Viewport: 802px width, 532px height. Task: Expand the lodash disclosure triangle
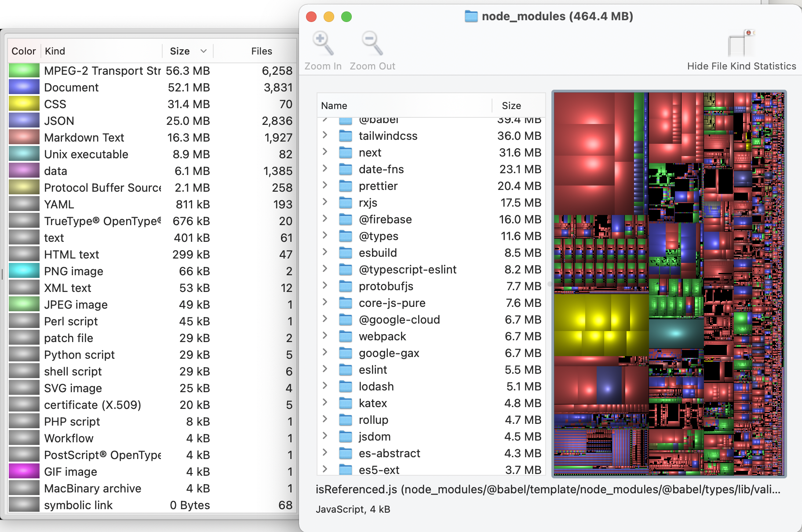(325, 386)
